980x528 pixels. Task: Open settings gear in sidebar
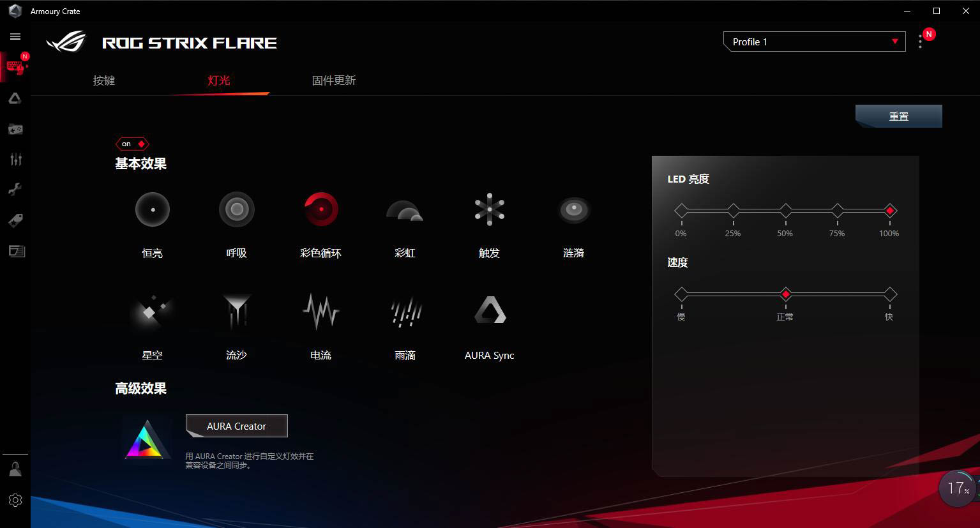[x=15, y=500]
